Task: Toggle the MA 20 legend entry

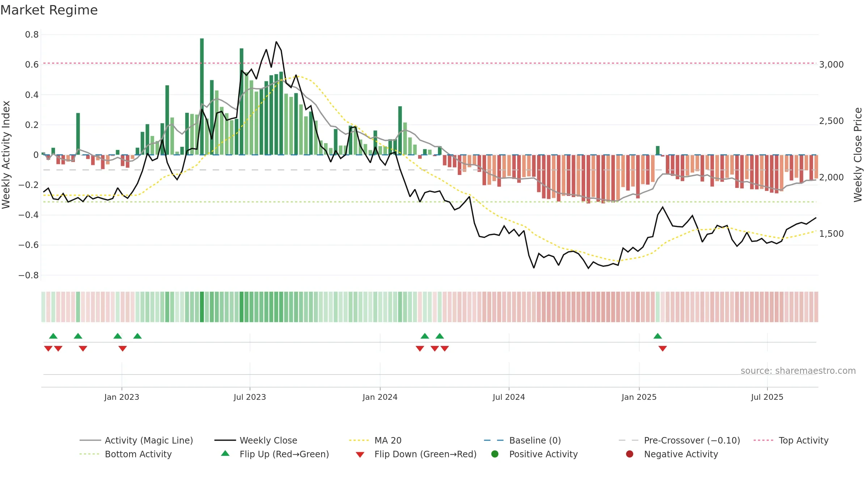Action: click(375, 440)
